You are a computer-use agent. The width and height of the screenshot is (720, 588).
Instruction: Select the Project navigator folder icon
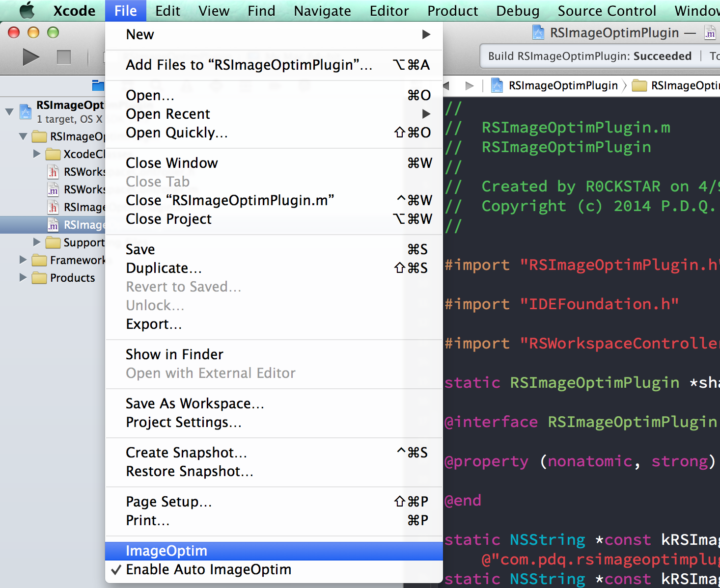click(x=98, y=86)
